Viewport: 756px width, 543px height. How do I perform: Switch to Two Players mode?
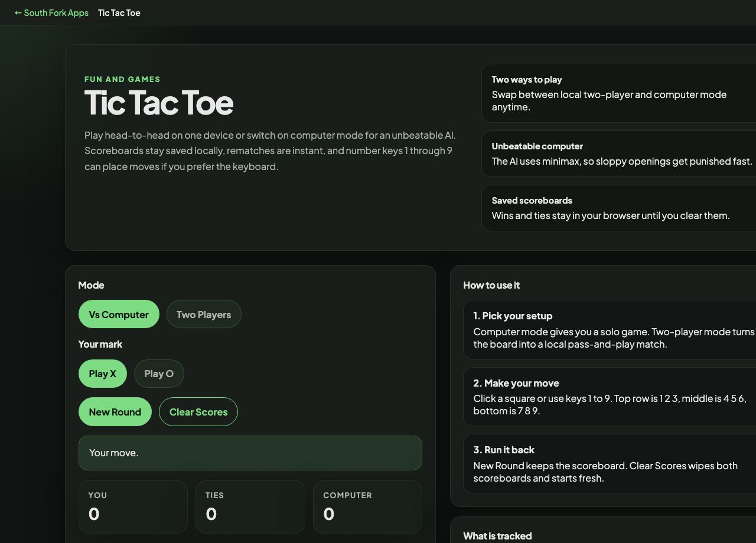click(x=204, y=314)
